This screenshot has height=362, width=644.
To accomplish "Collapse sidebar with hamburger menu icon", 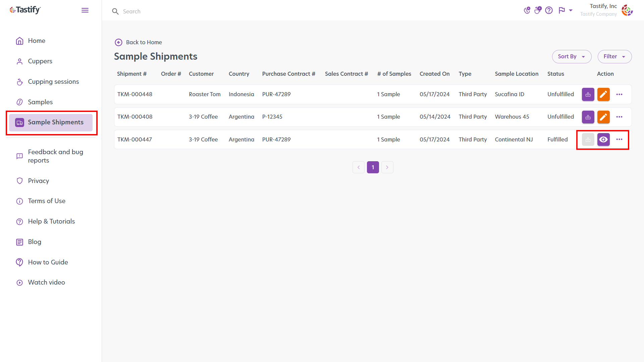I will tap(85, 10).
